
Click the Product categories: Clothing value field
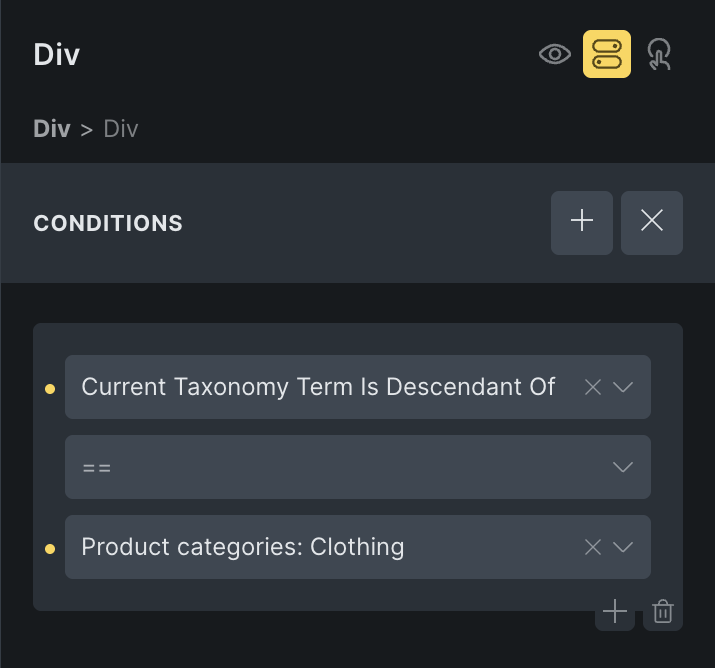[x=358, y=547]
